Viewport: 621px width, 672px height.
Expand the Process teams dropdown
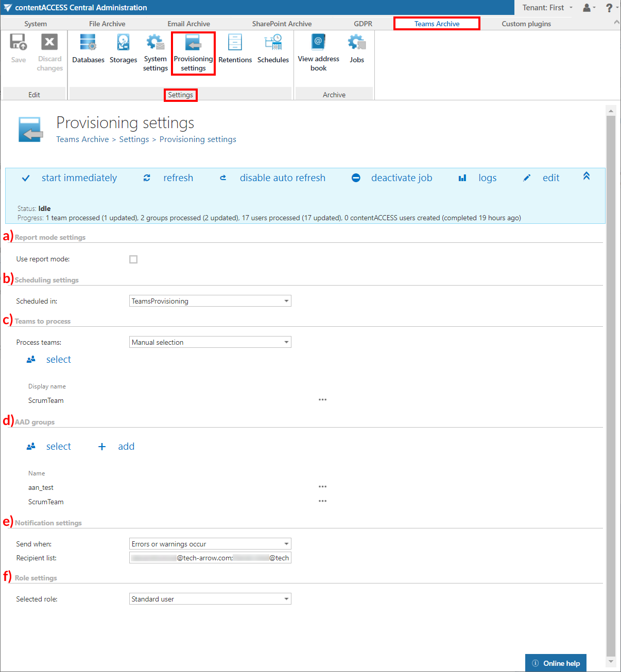(210, 342)
